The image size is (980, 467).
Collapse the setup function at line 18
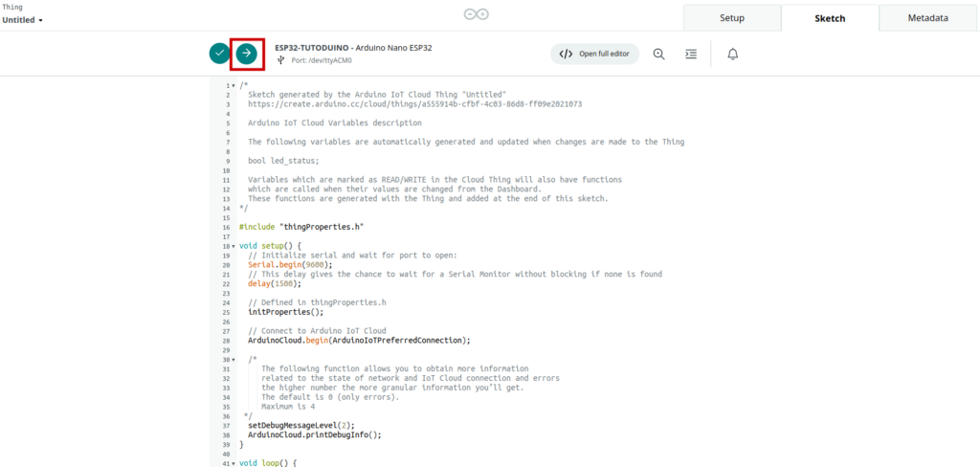[234, 246]
